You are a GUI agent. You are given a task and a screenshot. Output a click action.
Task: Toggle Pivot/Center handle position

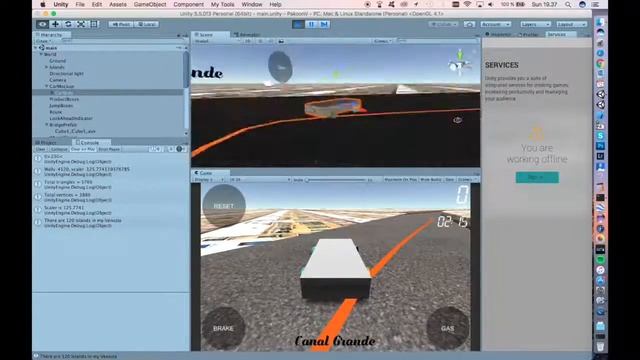point(121,24)
